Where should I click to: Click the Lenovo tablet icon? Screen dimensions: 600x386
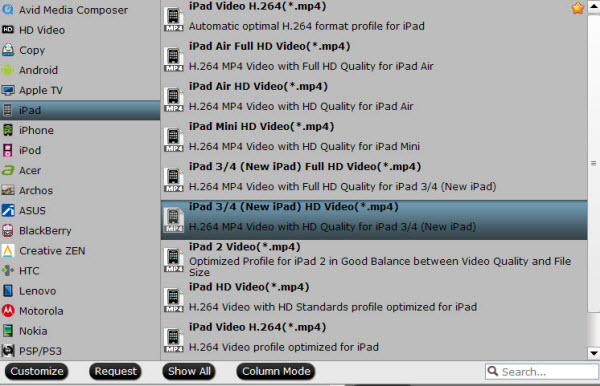(x=8, y=291)
